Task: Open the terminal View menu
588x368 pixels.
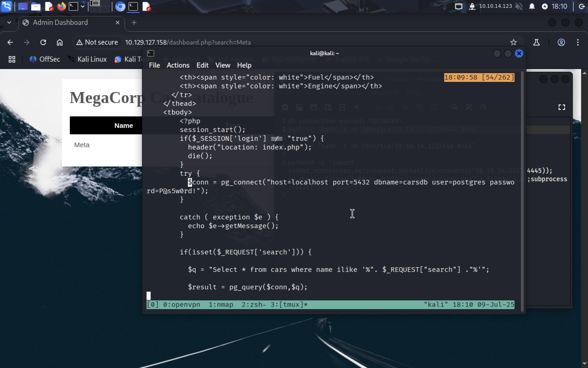Action: tap(223, 65)
